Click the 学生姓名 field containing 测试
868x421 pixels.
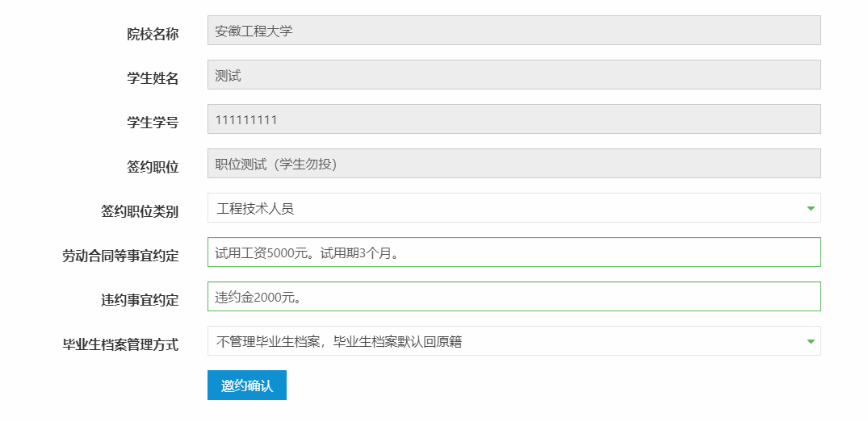click(x=514, y=75)
